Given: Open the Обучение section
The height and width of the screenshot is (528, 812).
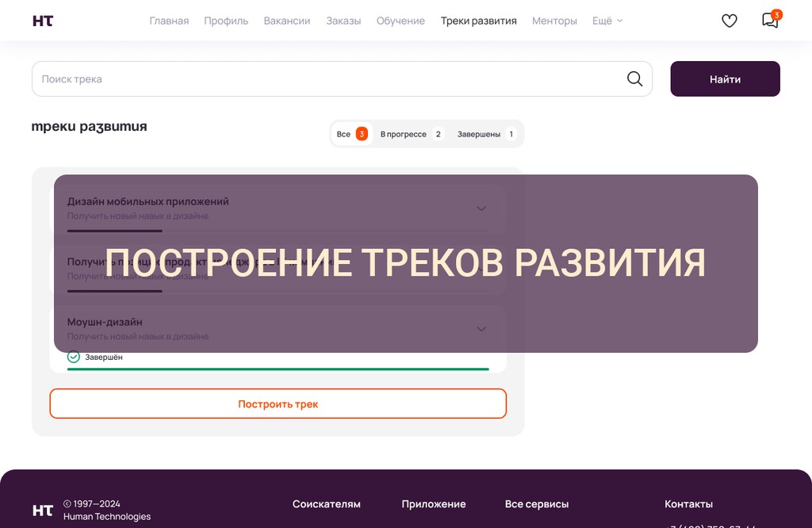Looking at the screenshot, I should pos(400,21).
